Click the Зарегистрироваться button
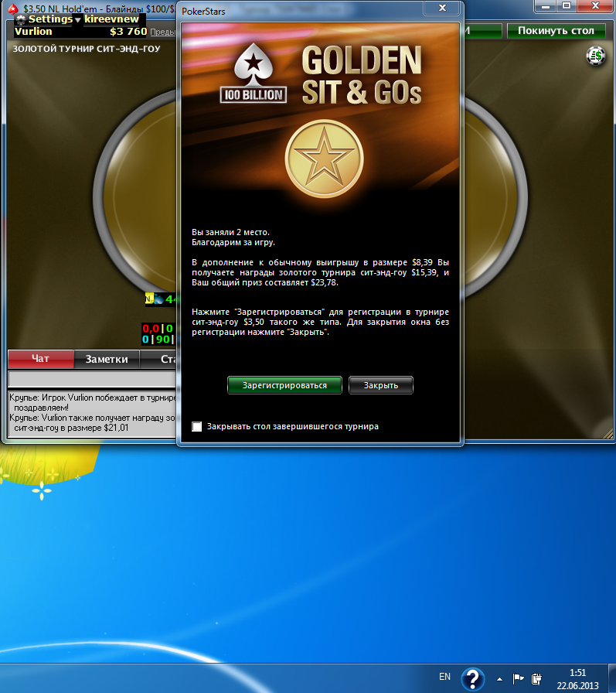Screen dimensions: 616x693 284,385
